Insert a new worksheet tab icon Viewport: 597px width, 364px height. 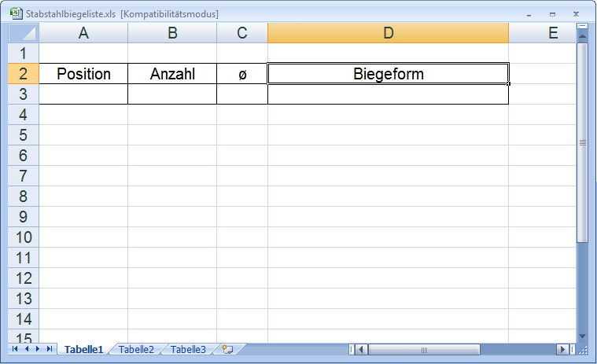click(227, 349)
